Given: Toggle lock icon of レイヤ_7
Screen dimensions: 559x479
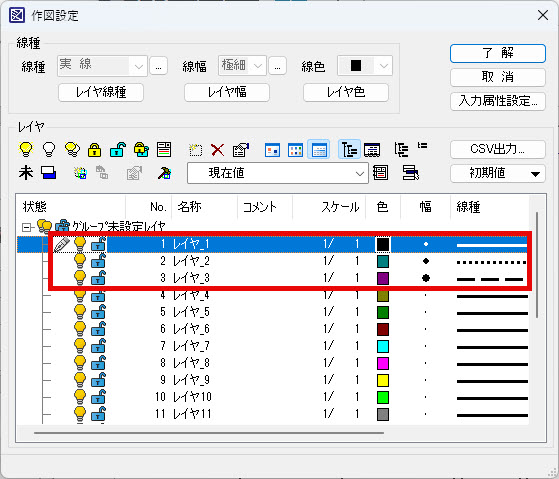Looking at the screenshot, I should tap(98, 346).
